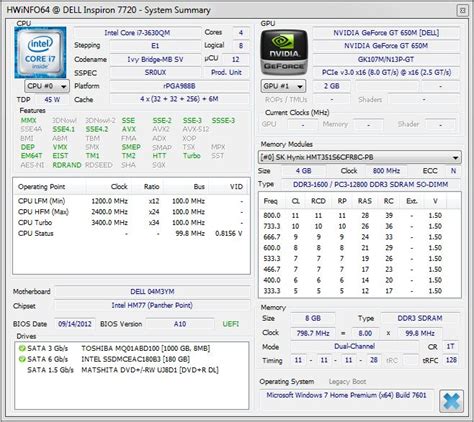Click the Legacy Boot label
This screenshot has width=474, height=422.
coord(347,382)
